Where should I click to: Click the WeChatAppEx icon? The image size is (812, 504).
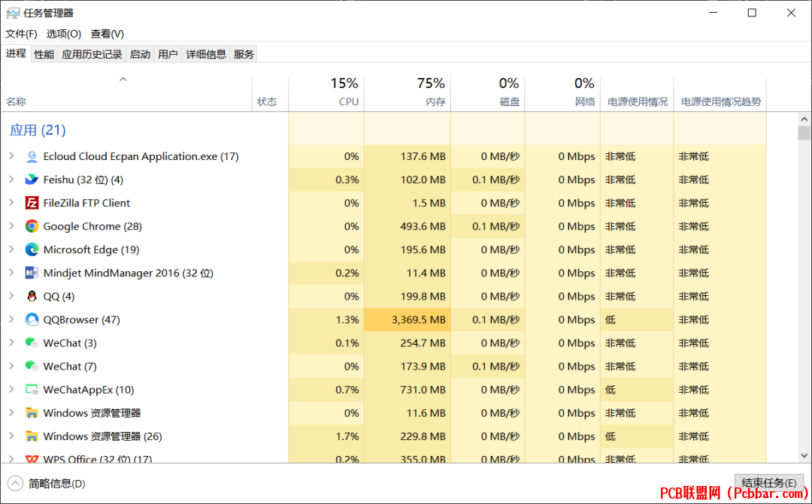pos(32,389)
